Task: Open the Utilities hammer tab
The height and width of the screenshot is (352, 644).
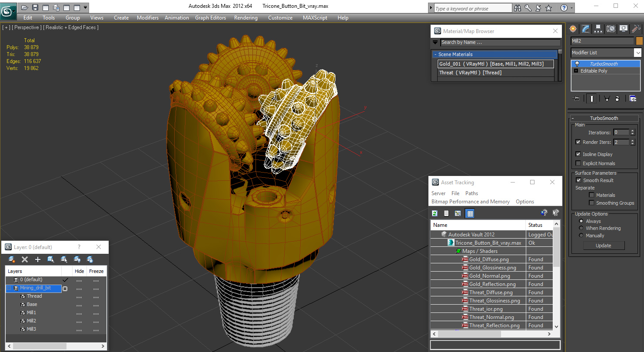Action: coord(636,29)
